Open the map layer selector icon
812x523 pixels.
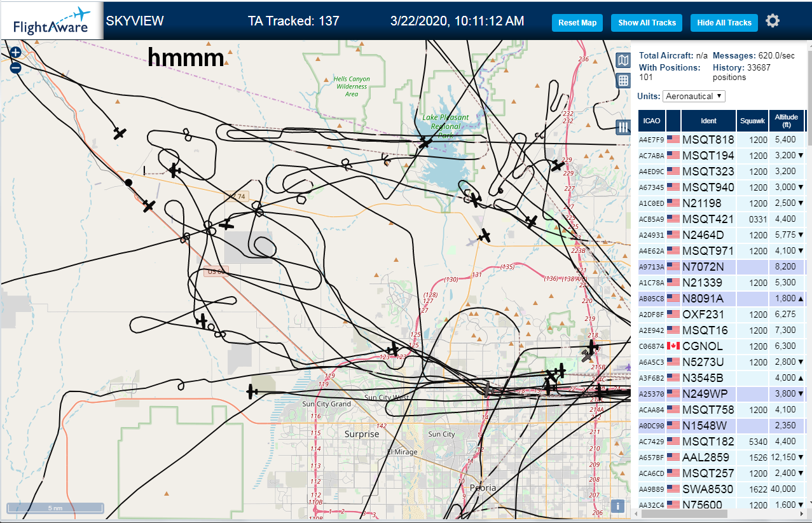[624, 60]
